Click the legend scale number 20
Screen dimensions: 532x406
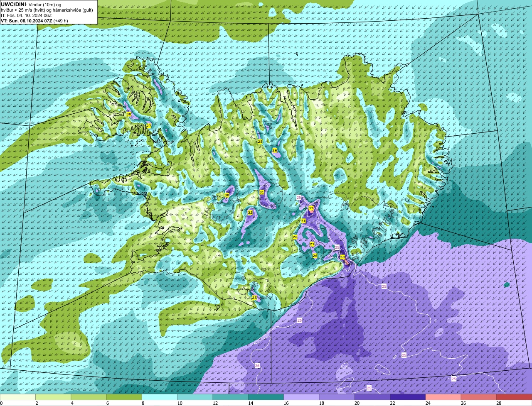[356, 403]
